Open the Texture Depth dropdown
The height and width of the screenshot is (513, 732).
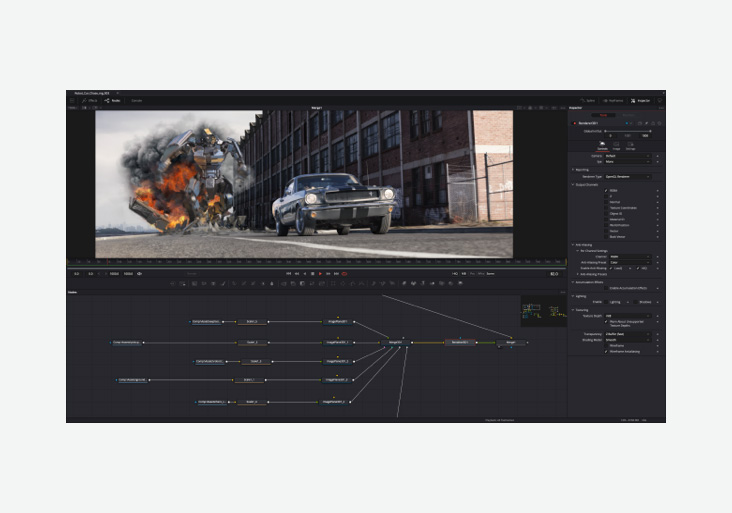coord(628,316)
